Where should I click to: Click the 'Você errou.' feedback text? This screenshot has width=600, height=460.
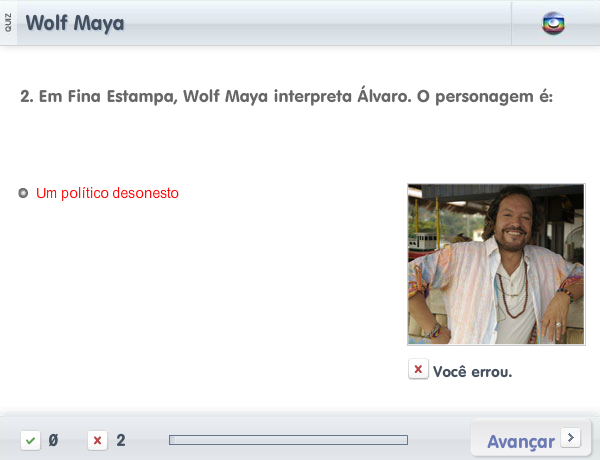click(473, 372)
